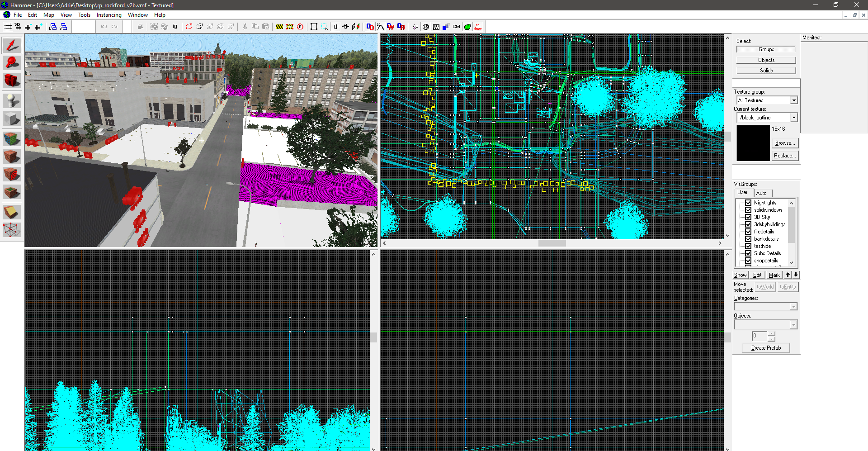Switch to the Auto visgroups tab
Screen dimensions: 868x451
click(x=761, y=193)
